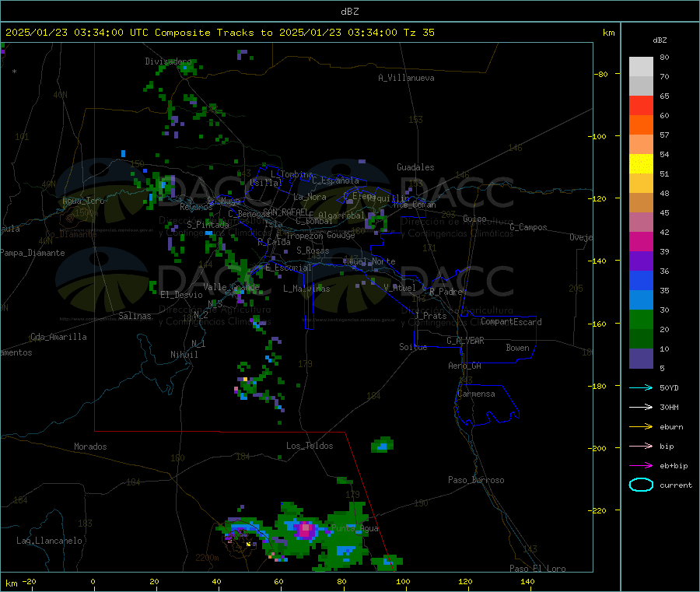Select the light blue 30-35 dBZ swatch
Viewport: 700px width, 592px height.
pos(641,300)
